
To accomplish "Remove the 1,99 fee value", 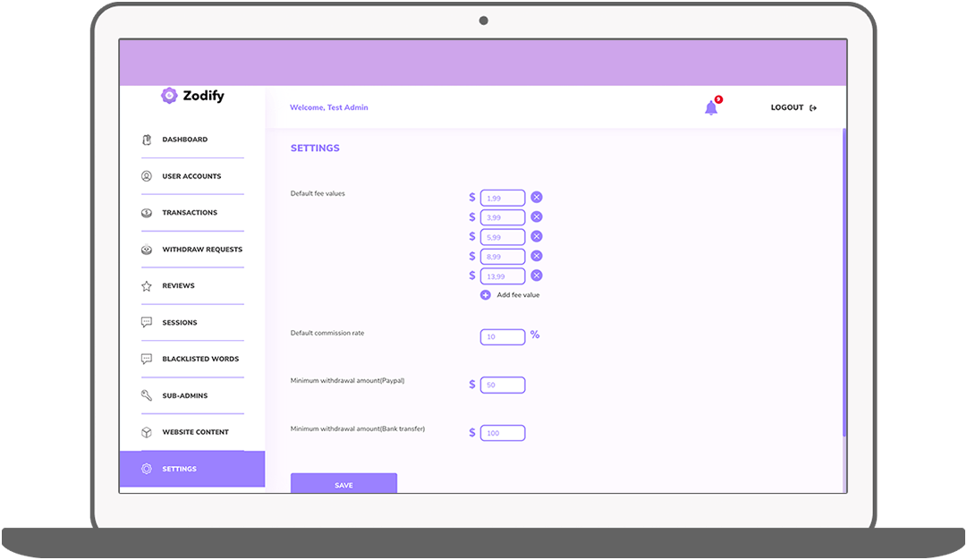I will tap(537, 198).
